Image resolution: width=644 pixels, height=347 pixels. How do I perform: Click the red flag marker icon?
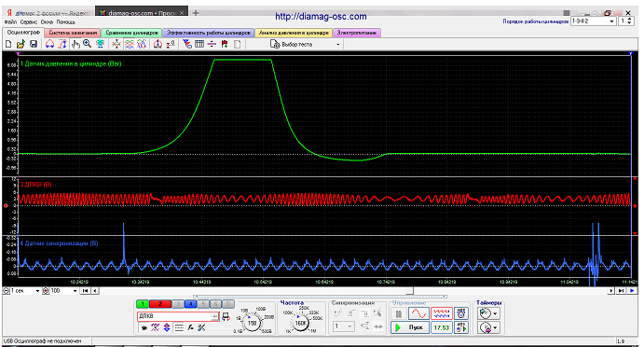(225, 44)
